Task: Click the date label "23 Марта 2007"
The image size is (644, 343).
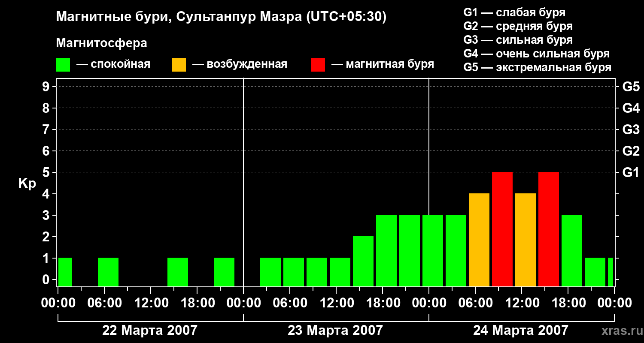Action: click(335, 330)
